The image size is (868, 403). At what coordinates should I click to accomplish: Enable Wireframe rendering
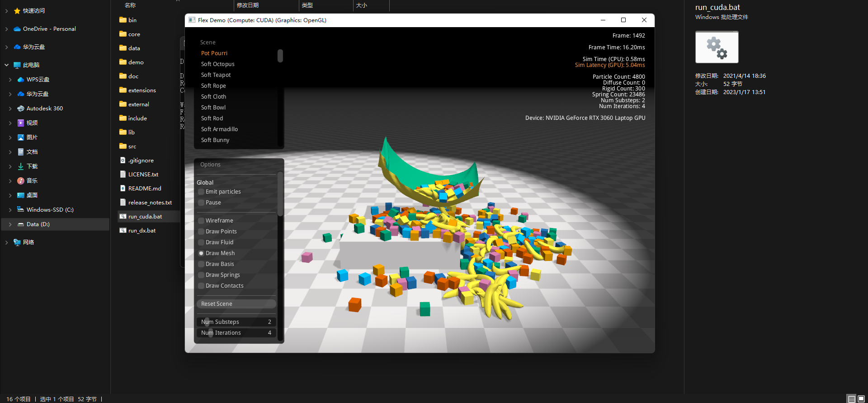pos(201,221)
